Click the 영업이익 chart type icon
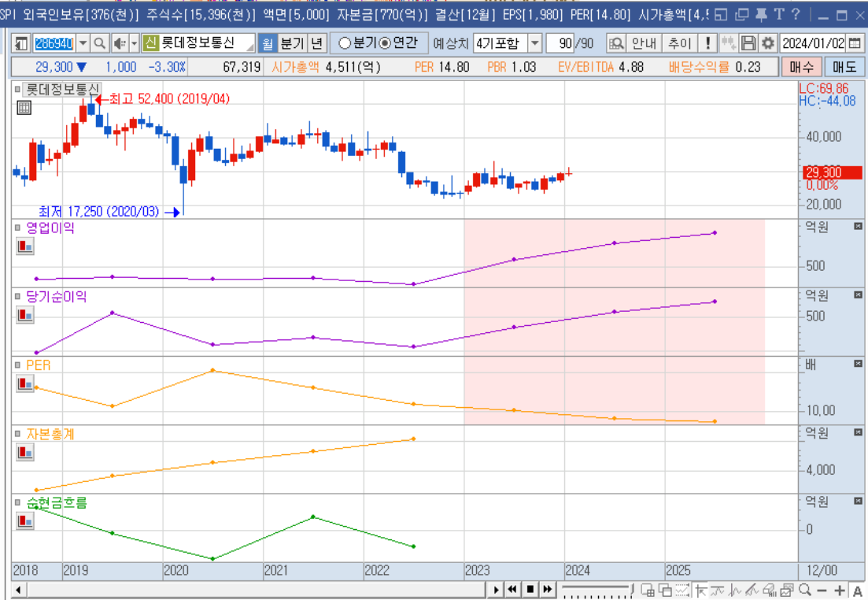 pyautogui.click(x=25, y=246)
